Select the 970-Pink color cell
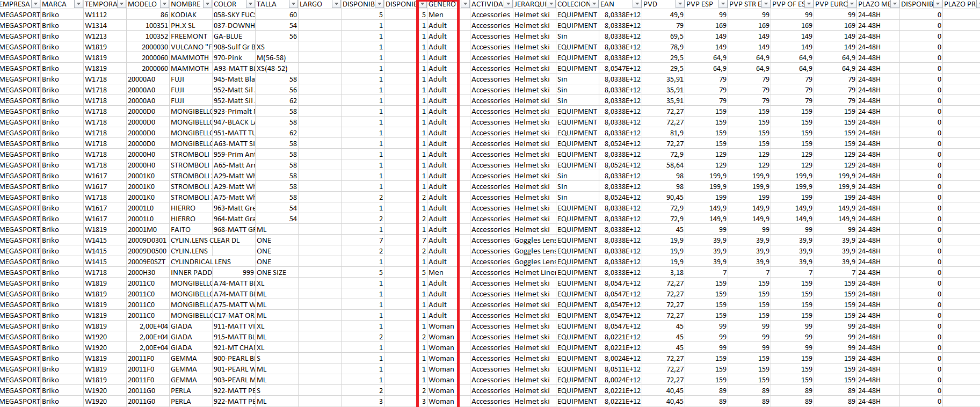 tap(234, 58)
